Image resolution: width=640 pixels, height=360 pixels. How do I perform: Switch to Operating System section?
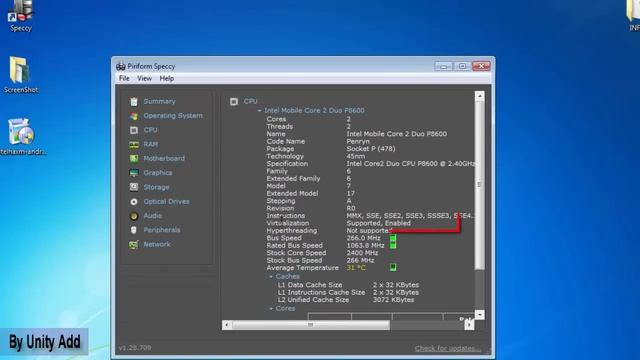coord(173,116)
